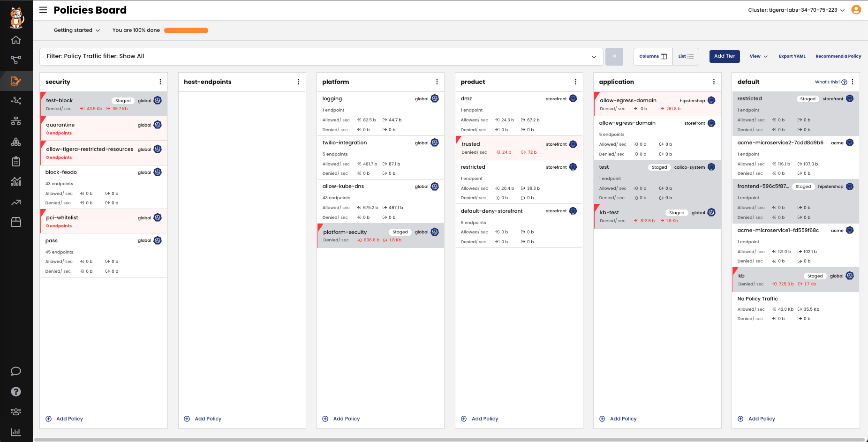Screen dimensions: 868x442
Task: Open the Dashboard home icon in sidebar
Action: click(16, 40)
